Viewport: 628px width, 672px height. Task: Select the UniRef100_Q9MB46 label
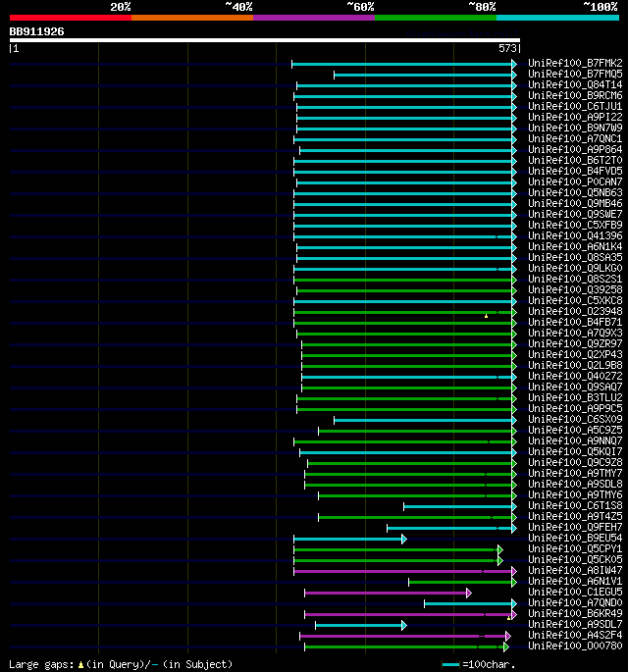point(575,203)
